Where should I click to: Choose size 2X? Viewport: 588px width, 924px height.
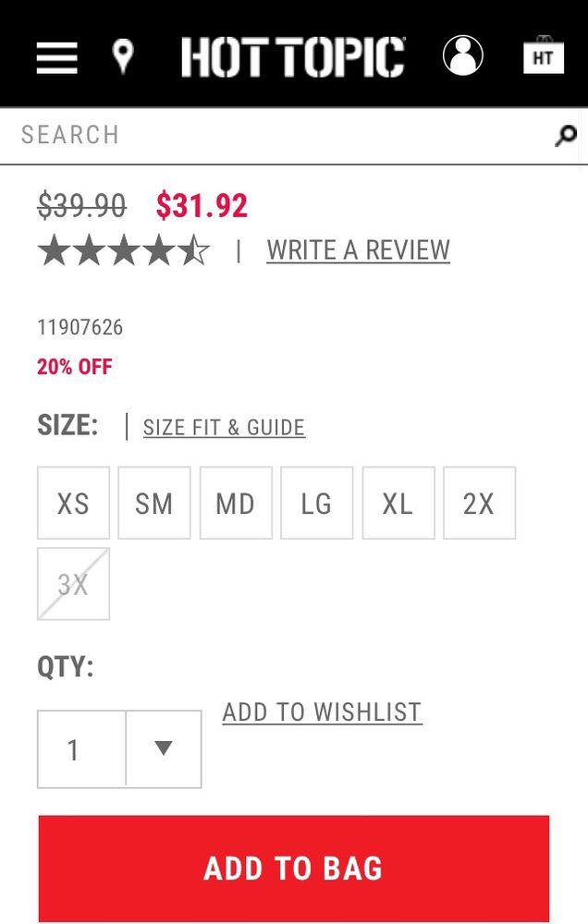(x=479, y=503)
